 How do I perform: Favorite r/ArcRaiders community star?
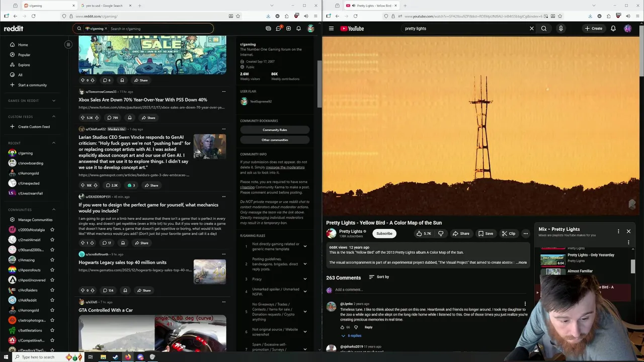(52, 290)
